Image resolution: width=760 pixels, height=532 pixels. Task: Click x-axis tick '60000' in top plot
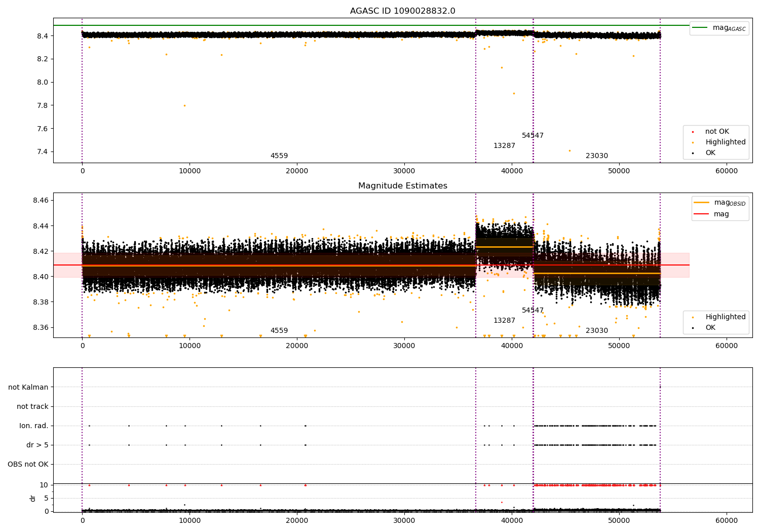pyautogui.click(x=727, y=171)
